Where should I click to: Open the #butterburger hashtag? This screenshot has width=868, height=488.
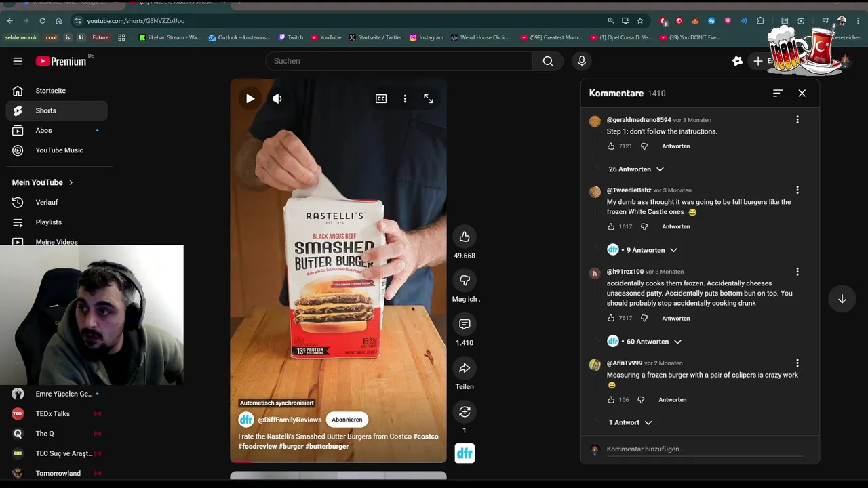(x=327, y=447)
